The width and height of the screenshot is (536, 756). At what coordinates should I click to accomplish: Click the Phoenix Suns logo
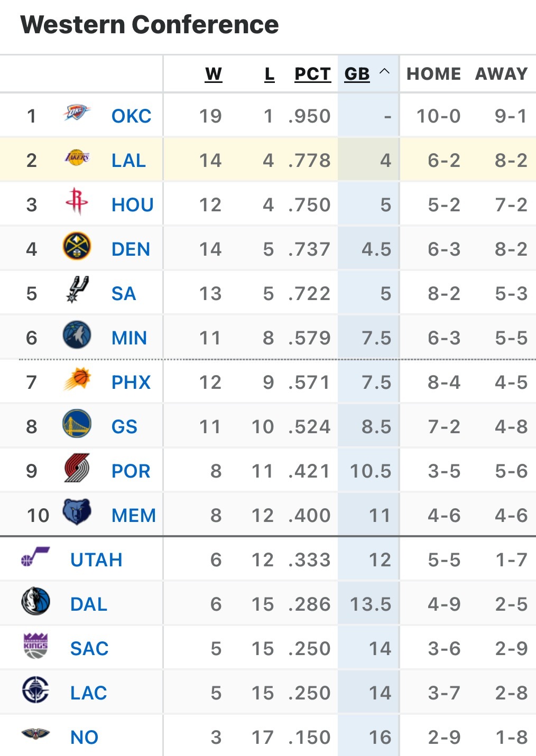(x=77, y=379)
